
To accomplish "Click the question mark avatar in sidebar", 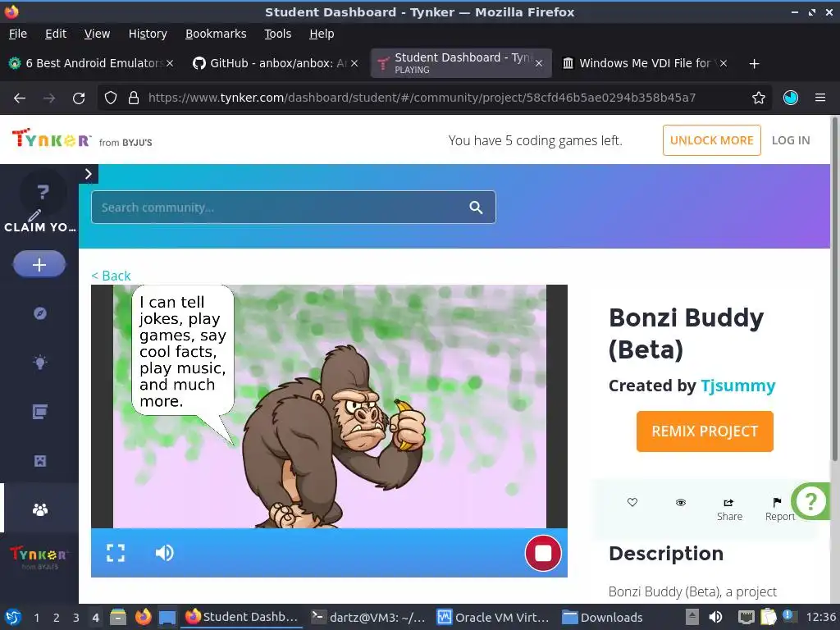I will point(43,192).
